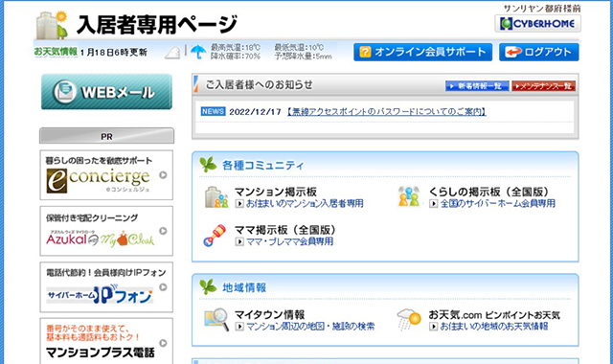Open the メンテナンス一覧 list
Image resolution: width=613 pixels, height=364 pixels.
[x=544, y=86]
